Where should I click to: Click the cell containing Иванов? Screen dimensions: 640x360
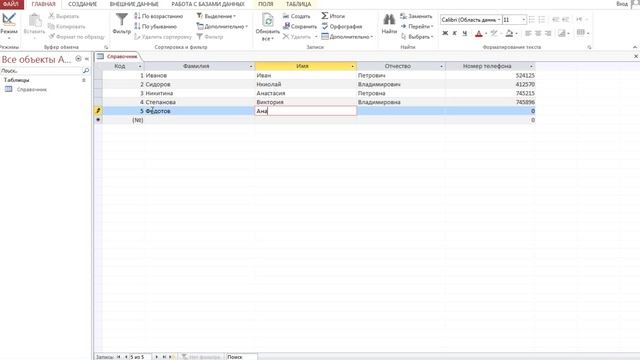tap(200, 76)
